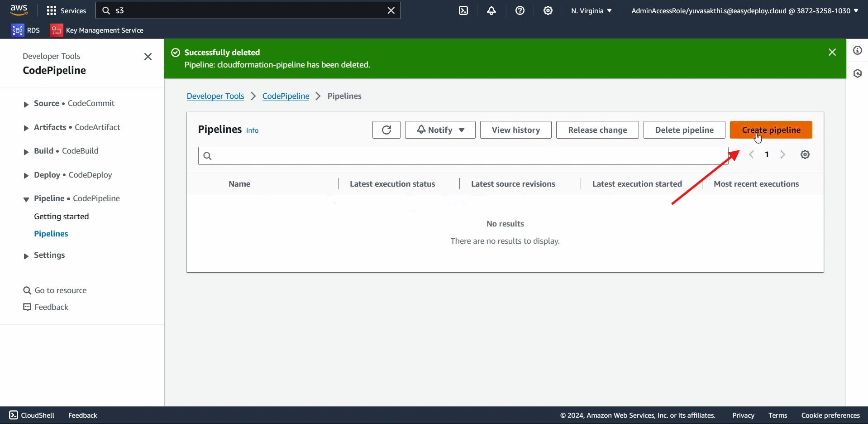Open Terms link in footer
Screen dimensions: 868x424
(778, 415)
